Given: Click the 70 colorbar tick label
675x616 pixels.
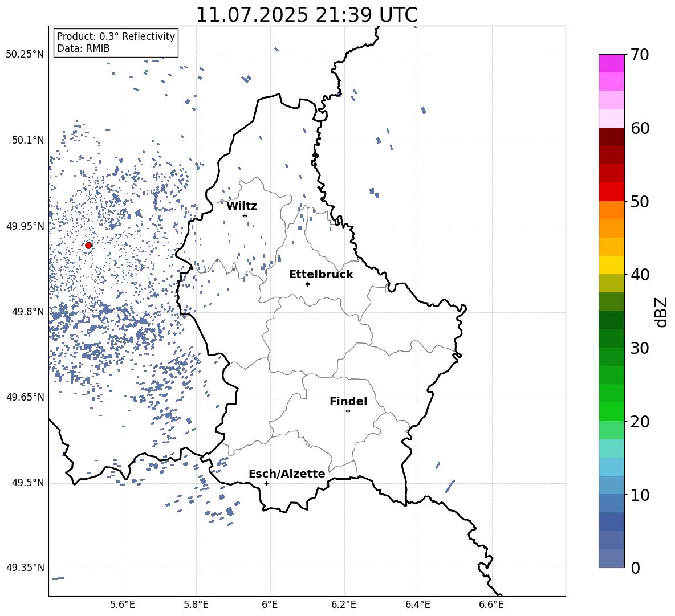Looking at the screenshot, I should (640, 55).
